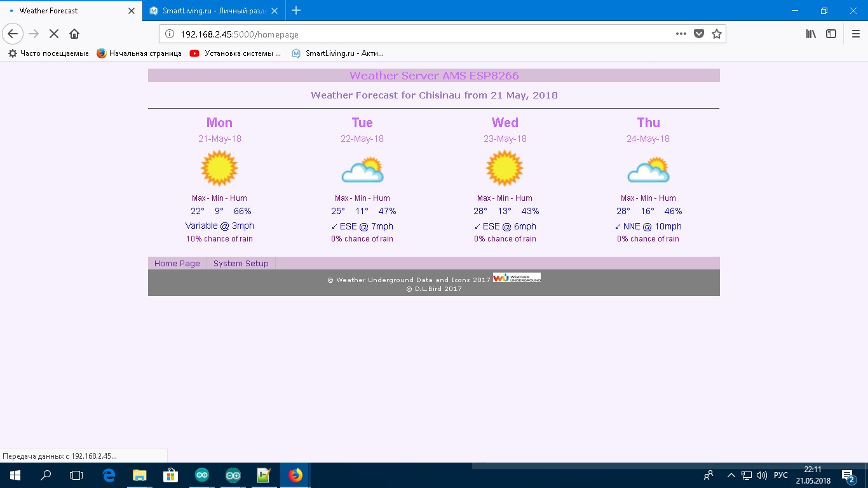
Task: Open the Firefox library icon
Action: pos(811,34)
